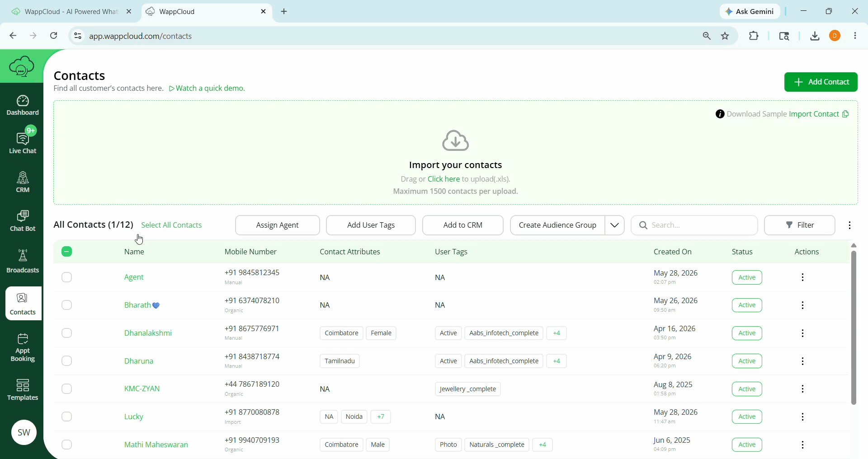Open actions menu for Lucky row
The image size is (868, 459).
click(802, 417)
